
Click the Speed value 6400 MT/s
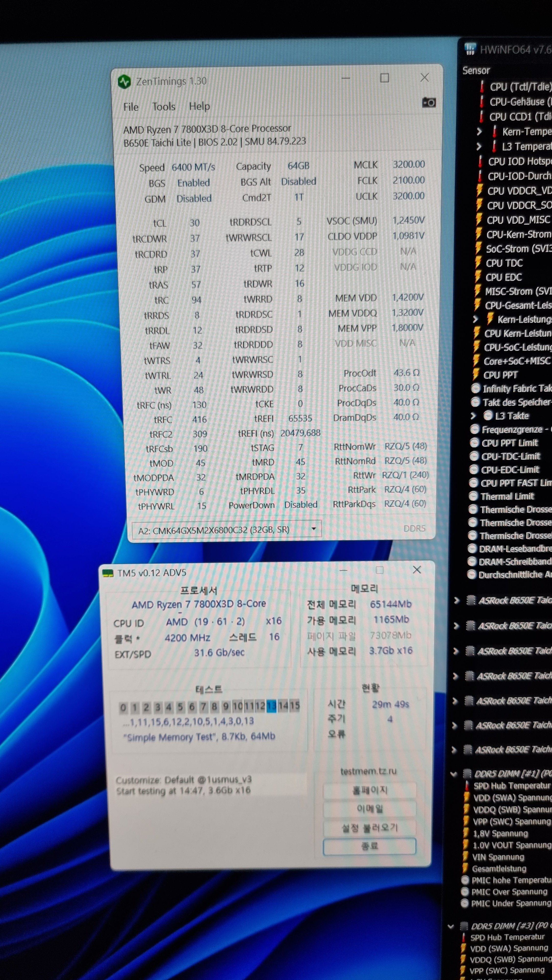[x=193, y=167]
